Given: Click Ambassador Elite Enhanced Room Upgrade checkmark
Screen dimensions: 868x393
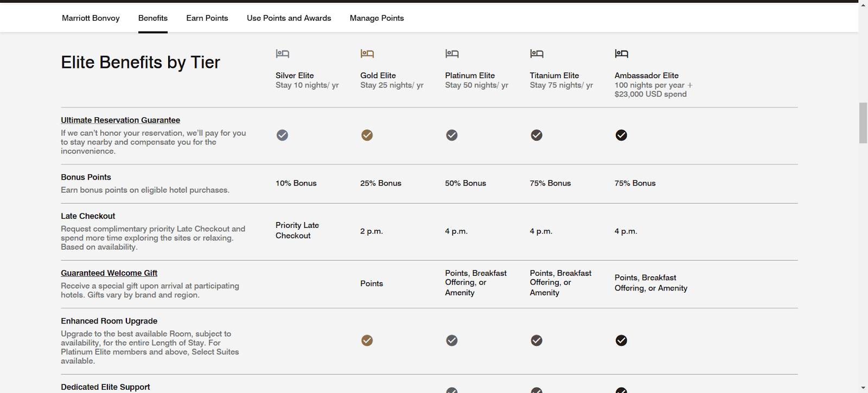Looking at the screenshot, I should pyautogui.click(x=621, y=340).
